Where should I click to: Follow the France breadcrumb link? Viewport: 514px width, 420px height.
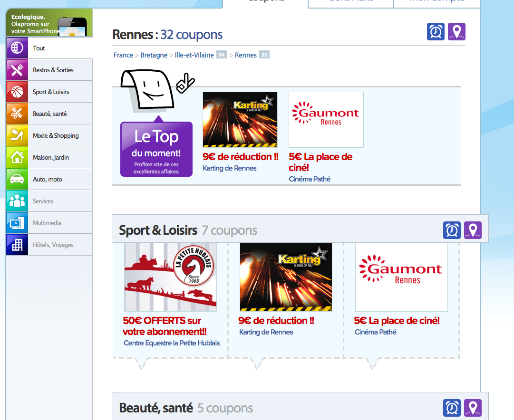click(x=123, y=55)
